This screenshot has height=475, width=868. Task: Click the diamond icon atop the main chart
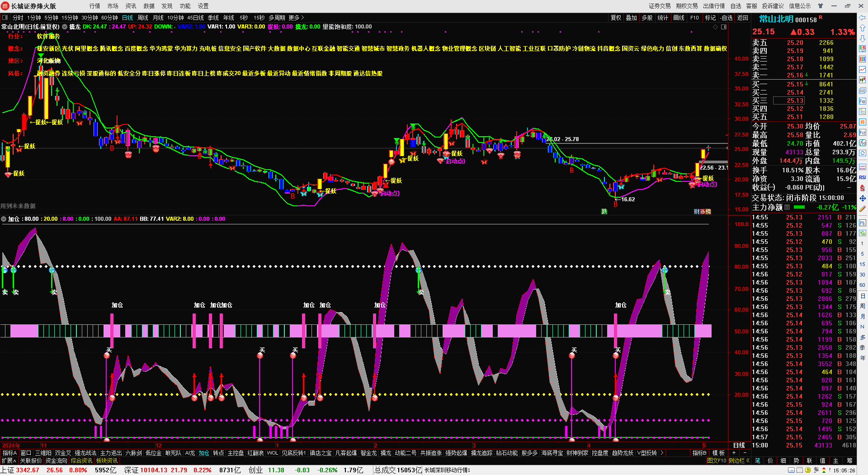(716, 27)
